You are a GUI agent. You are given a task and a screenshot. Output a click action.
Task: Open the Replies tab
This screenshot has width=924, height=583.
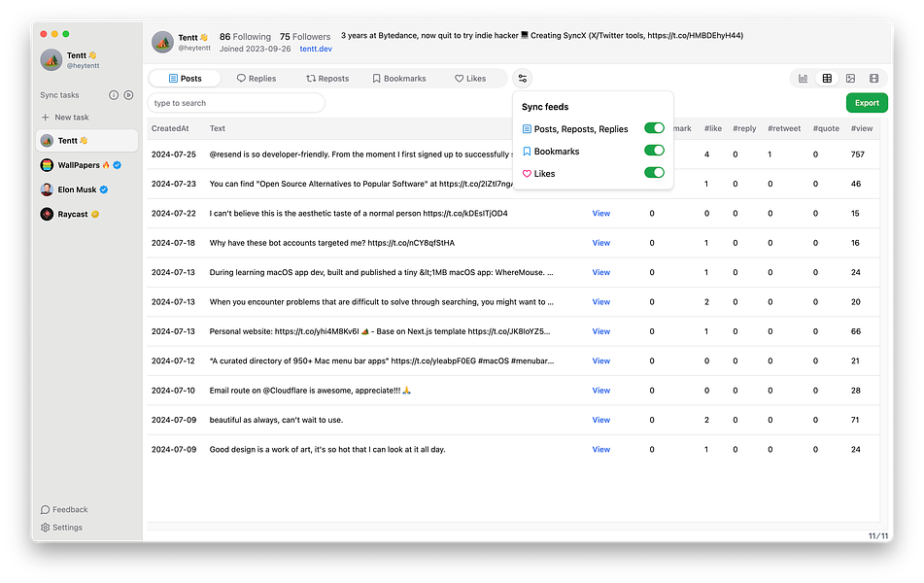coord(257,79)
